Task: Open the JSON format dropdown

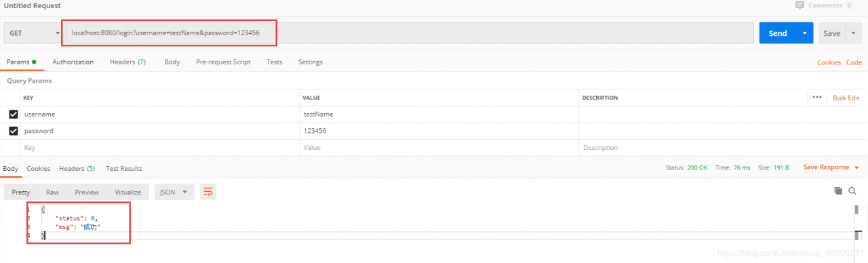Action: (175, 192)
